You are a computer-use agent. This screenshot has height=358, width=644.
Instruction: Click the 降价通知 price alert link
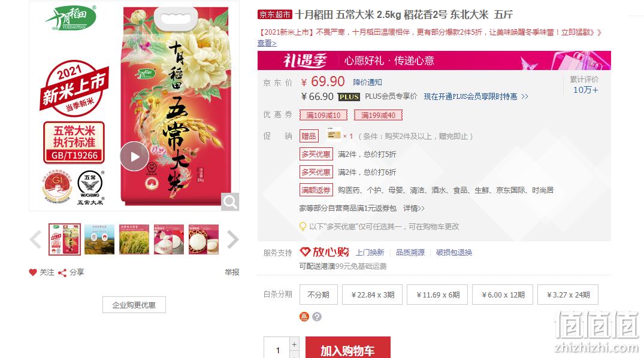tap(367, 83)
